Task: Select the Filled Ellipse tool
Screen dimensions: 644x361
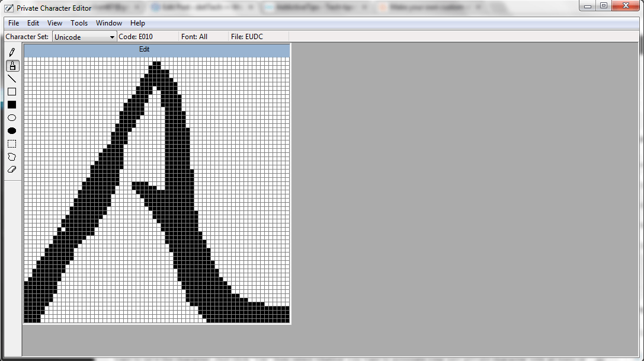Action: tap(12, 131)
